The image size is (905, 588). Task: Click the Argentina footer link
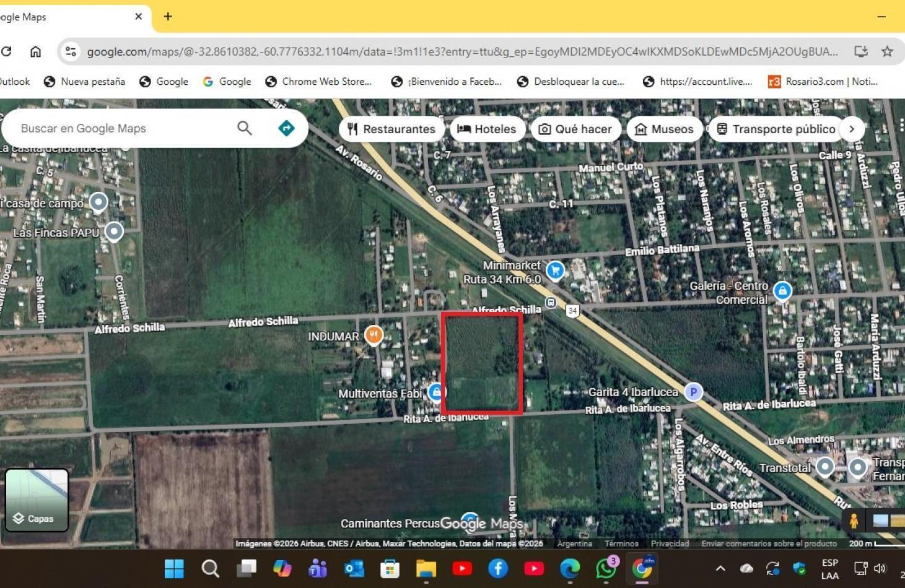[575, 543]
